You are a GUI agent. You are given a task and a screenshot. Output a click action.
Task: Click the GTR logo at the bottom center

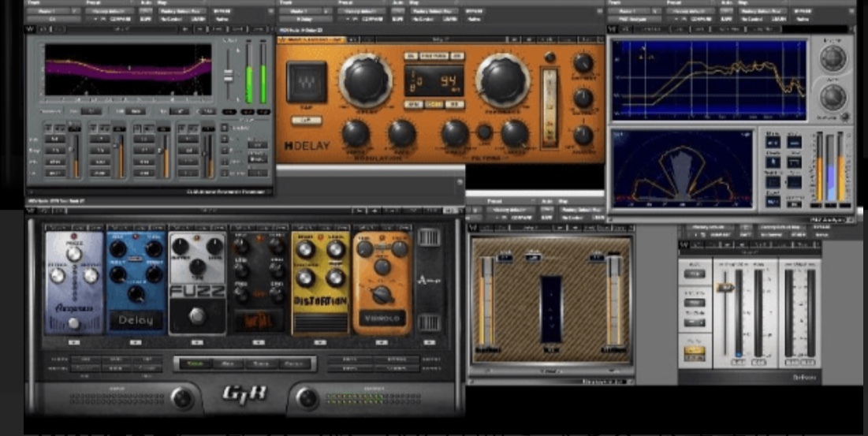coord(244,393)
